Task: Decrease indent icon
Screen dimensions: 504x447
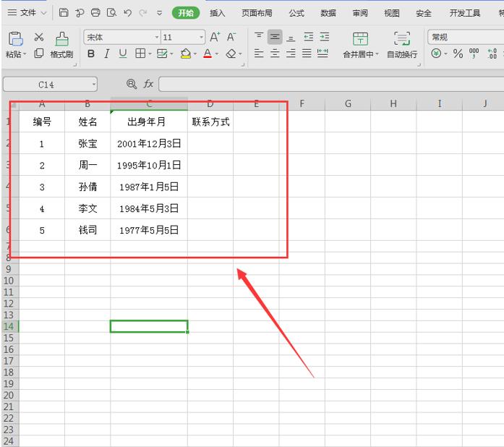Action: click(309, 37)
